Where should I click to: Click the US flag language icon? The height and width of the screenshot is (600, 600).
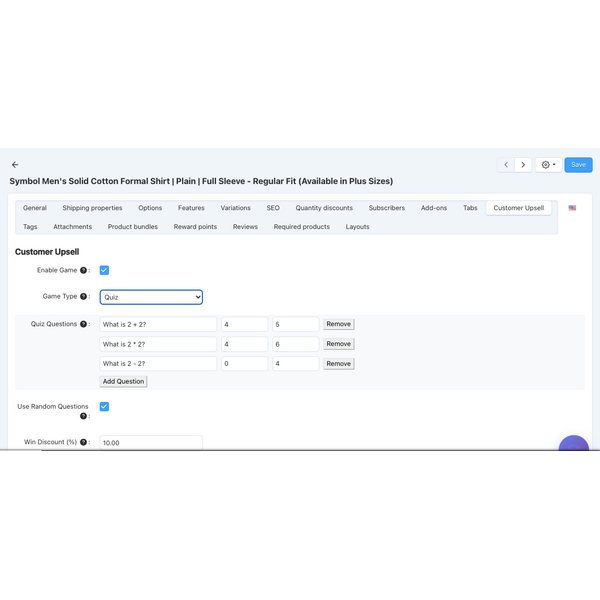point(572,208)
